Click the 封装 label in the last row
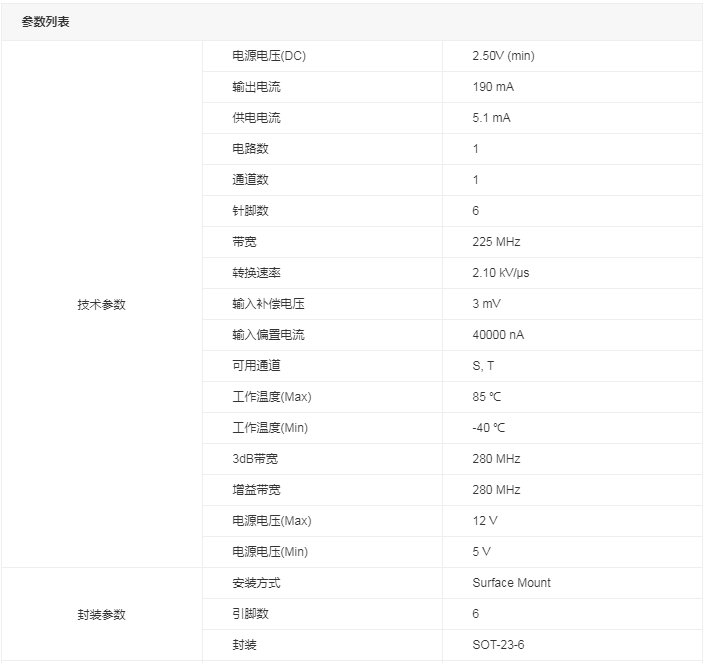Viewport: 705px width, 663px height. point(244,645)
